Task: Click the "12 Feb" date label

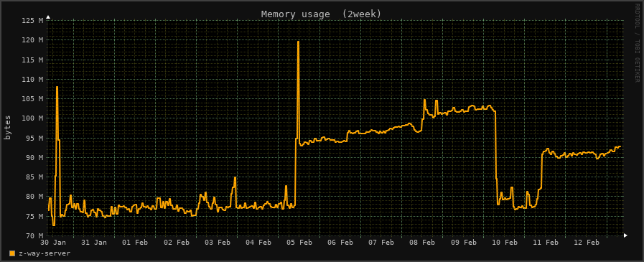Action: (587, 243)
